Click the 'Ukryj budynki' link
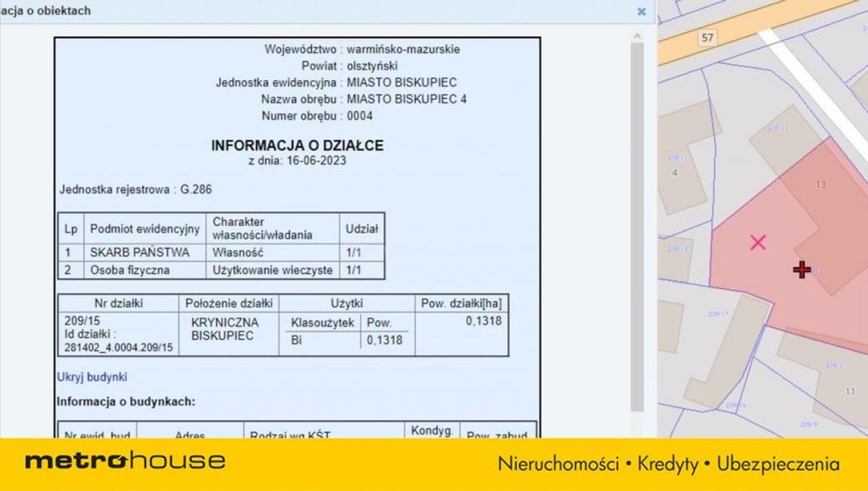The height and width of the screenshot is (491, 868). point(92,377)
